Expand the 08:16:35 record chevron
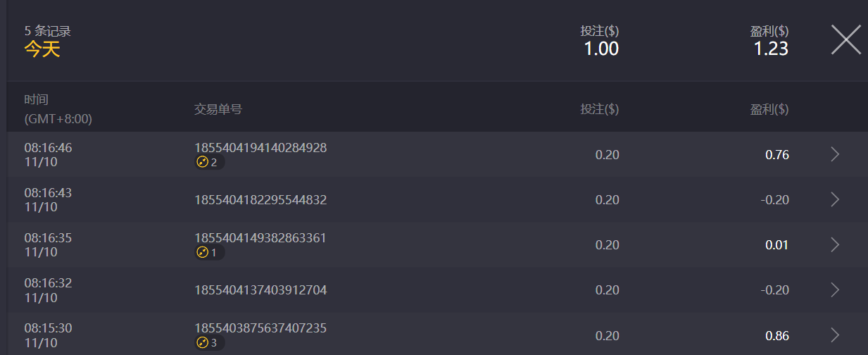 pos(835,245)
